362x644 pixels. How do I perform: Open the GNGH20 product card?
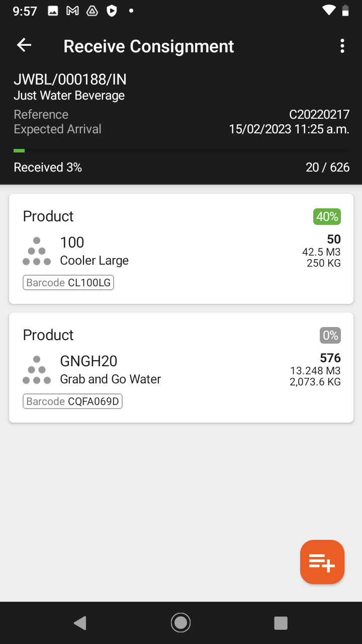(181, 368)
